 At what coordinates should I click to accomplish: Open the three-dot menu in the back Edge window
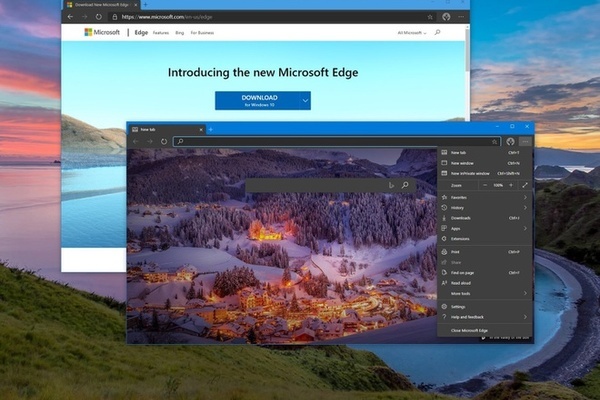(x=461, y=17)
